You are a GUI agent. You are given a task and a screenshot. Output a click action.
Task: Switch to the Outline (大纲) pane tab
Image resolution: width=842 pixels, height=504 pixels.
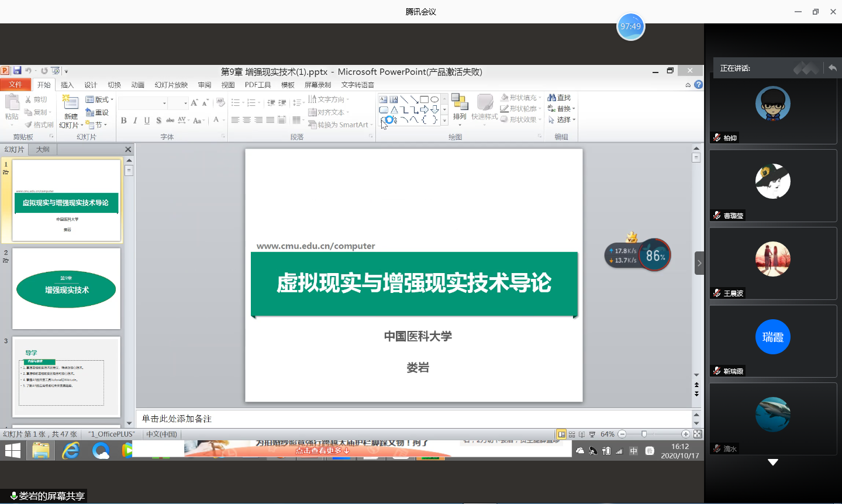coord(43,150)
